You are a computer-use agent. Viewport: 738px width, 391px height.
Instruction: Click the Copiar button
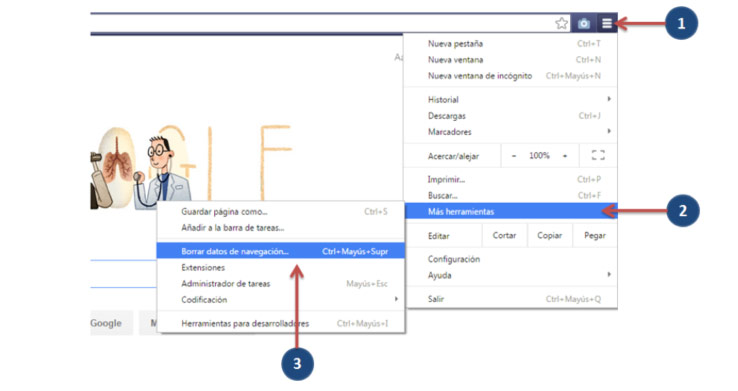tap(549, 235)
